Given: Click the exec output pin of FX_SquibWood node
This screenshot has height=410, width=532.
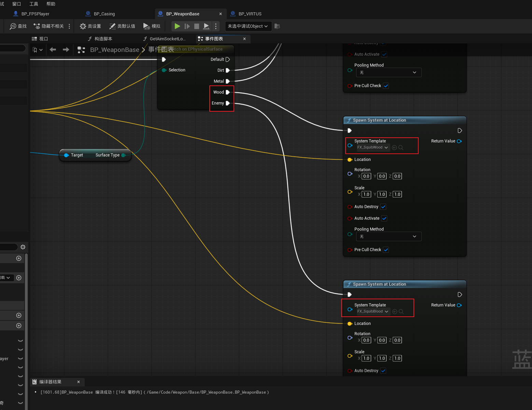Looking at the screenshot, I should 460,131.
